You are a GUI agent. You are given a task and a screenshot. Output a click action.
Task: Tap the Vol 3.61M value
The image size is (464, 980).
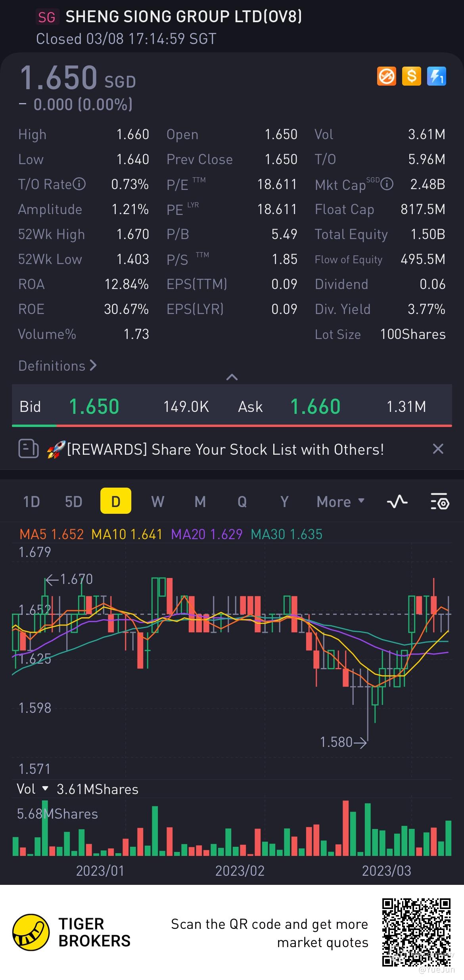[427, 134]
